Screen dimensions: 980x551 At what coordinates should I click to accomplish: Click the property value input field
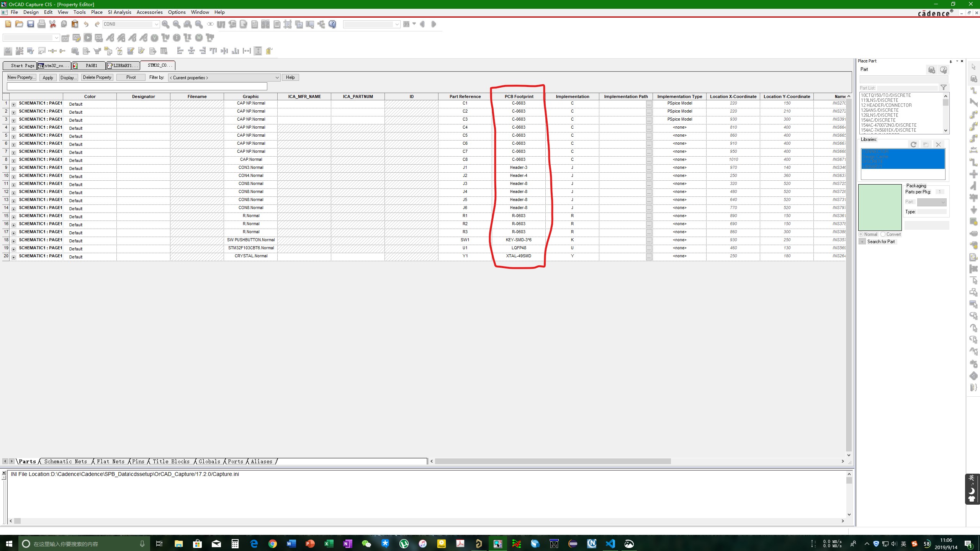[x=137, y=87]
